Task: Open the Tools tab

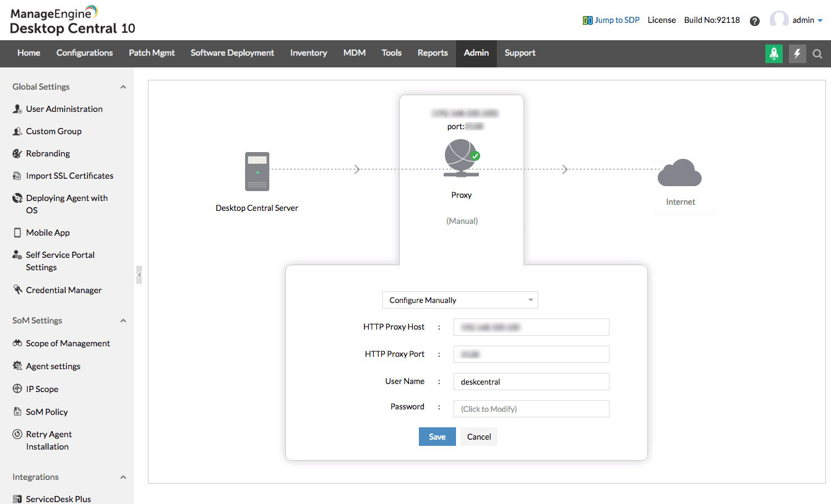Action: 392,53
